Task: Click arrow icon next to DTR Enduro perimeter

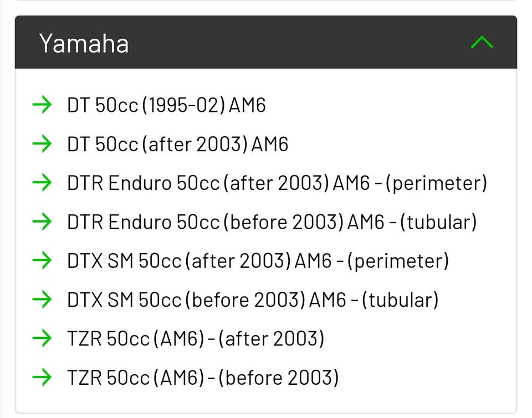Action: tap(42, 183)
